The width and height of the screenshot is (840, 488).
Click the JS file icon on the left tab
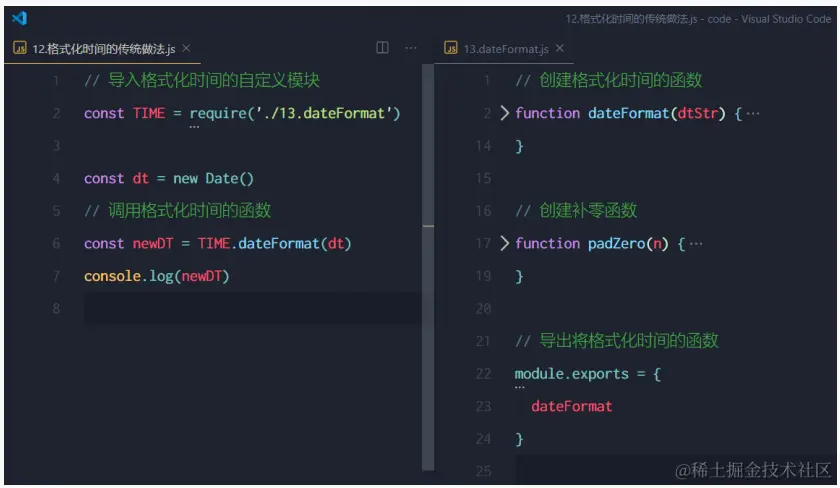pos(20,48)
